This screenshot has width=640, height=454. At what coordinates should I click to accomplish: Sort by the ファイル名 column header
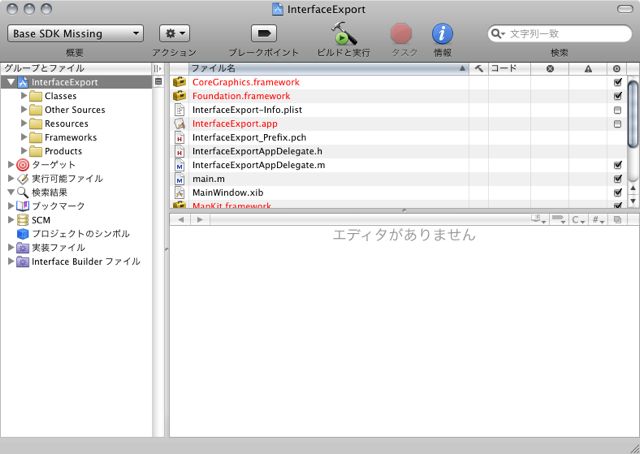[329, 68]
